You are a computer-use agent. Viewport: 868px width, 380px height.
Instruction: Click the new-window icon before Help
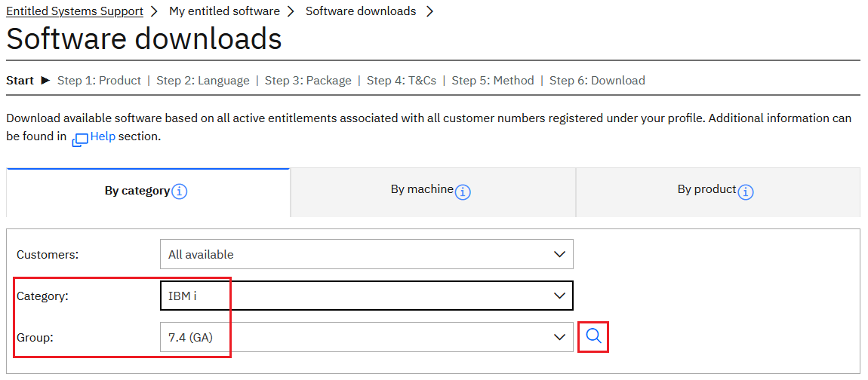(80, 139)
